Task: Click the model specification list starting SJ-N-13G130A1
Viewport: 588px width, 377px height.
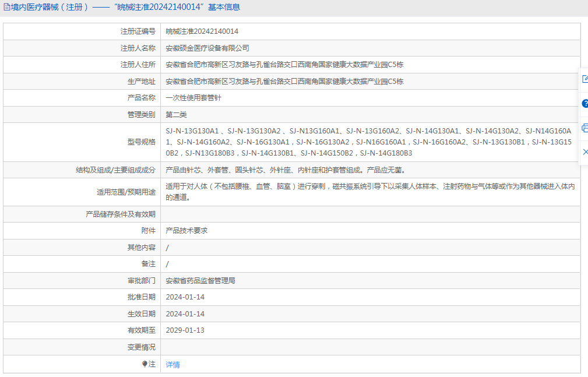Action: coord(369,142)
